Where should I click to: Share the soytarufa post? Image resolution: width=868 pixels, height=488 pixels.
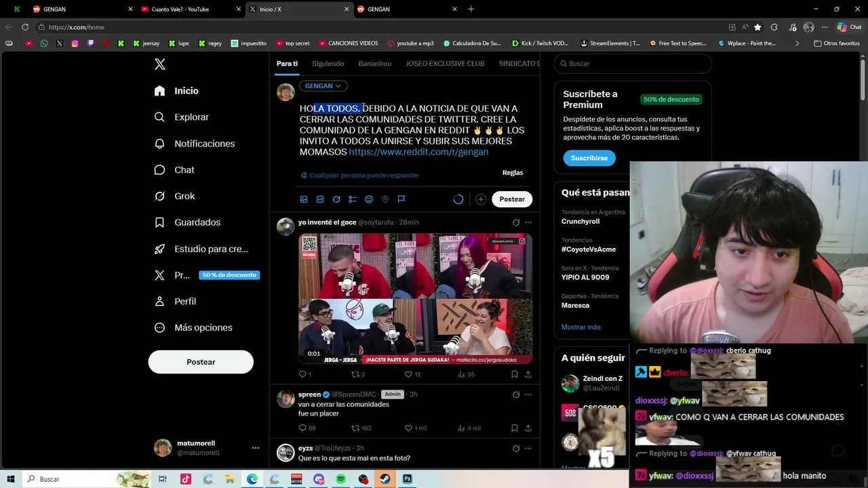pyautogui.click(x=528, y=374)
